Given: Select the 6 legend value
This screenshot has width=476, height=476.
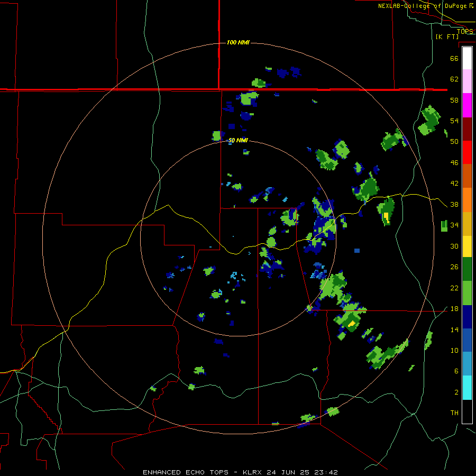Looking at the screenshot, I should (456, 371).
